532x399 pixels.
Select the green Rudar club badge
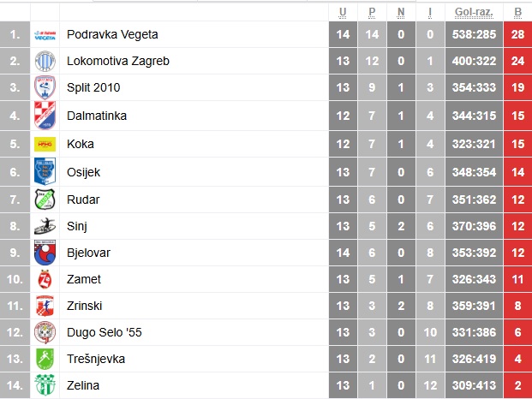point(45,199)
